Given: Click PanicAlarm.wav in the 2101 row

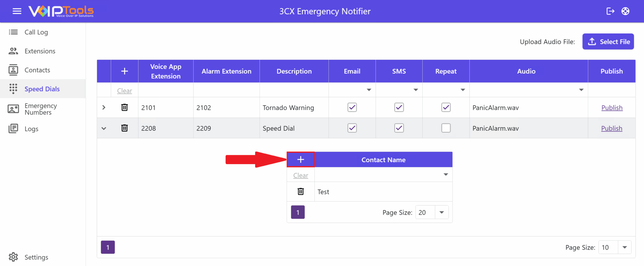Looking at the screenshot, I should tap(495, 108).
